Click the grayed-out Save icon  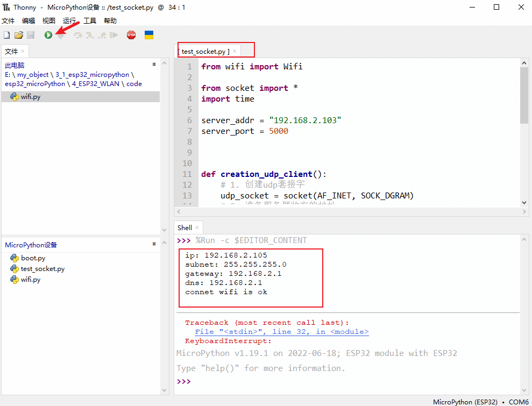[x=31, y=35]
